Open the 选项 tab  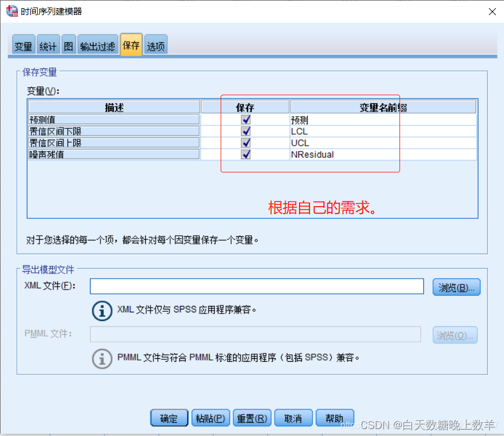156,46
